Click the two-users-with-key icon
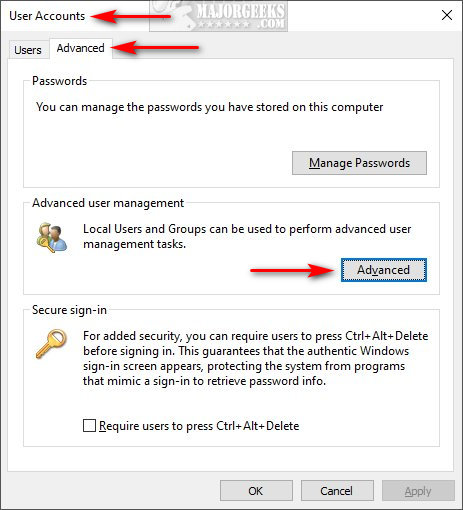The height and width of the screenshot is (510, 463). pos(52,238)
